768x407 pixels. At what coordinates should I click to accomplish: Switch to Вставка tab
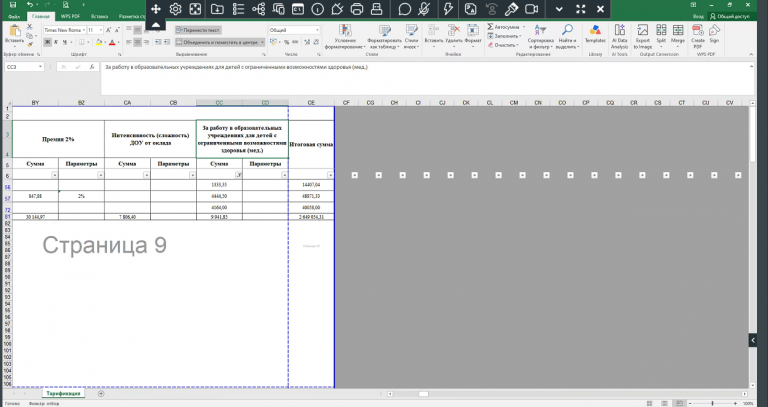(x=99, y=17)
